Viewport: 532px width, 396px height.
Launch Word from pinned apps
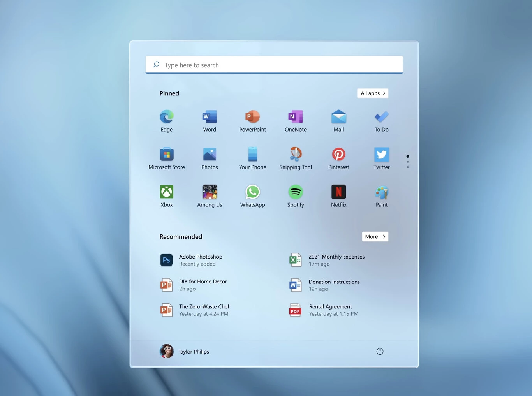(210, 117)
